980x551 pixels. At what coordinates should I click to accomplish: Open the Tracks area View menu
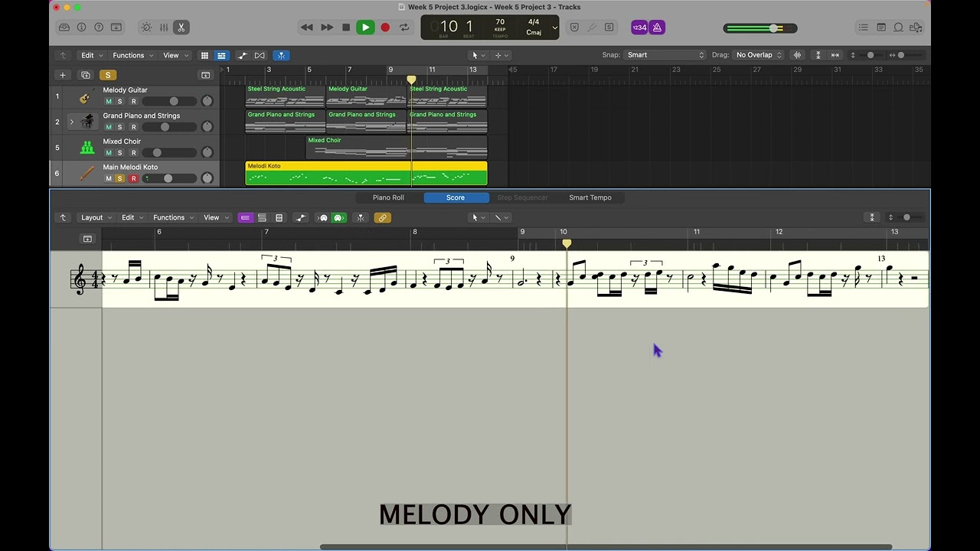pos(175,55)
